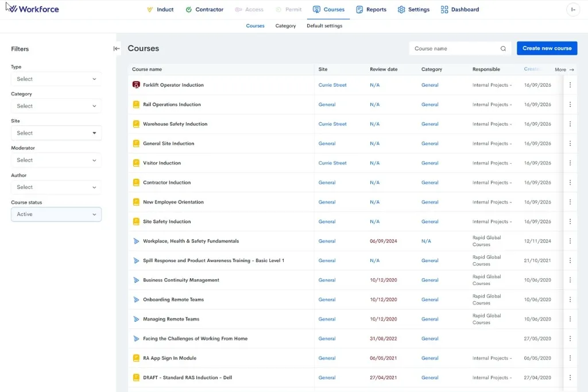Screen dimensions: 588x392
Task: Open Workplace, Health & Safety Fundamentals course
Action: [191, 241]
